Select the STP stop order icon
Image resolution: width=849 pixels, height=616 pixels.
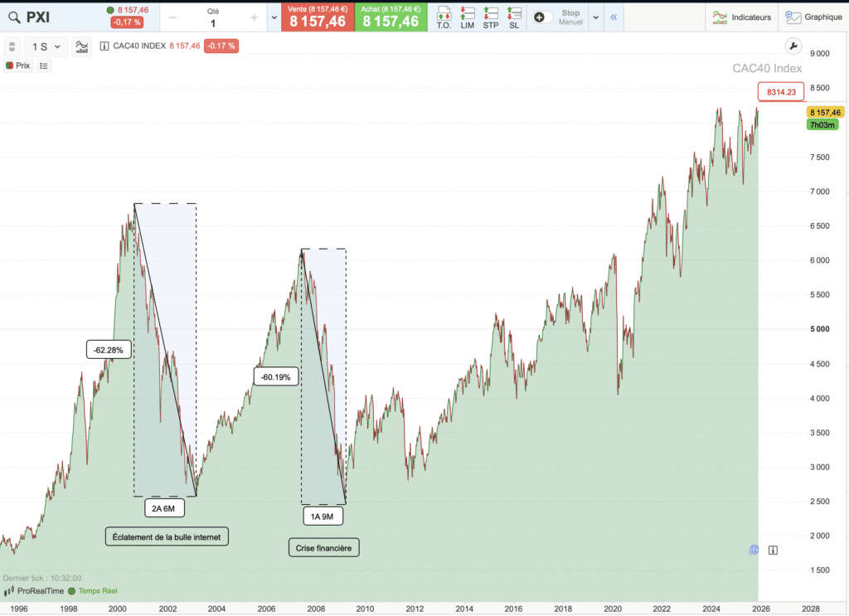click(490, 17)
